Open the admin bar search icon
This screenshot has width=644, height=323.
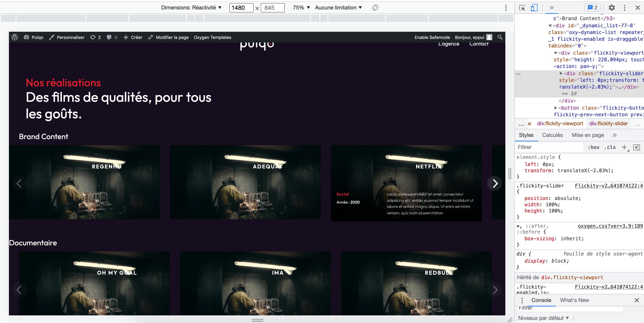500,37
